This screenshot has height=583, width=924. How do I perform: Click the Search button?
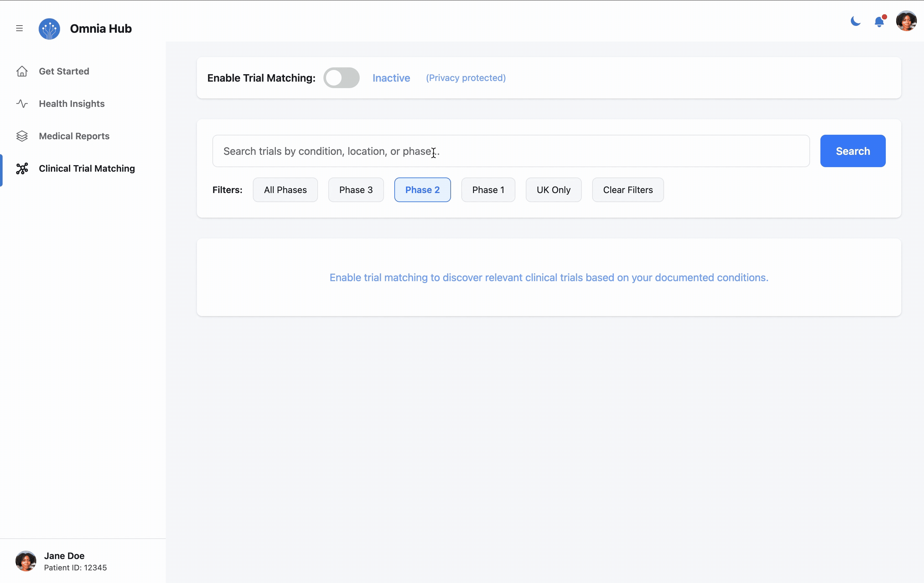pyautogui.click(x=852, y=151)
